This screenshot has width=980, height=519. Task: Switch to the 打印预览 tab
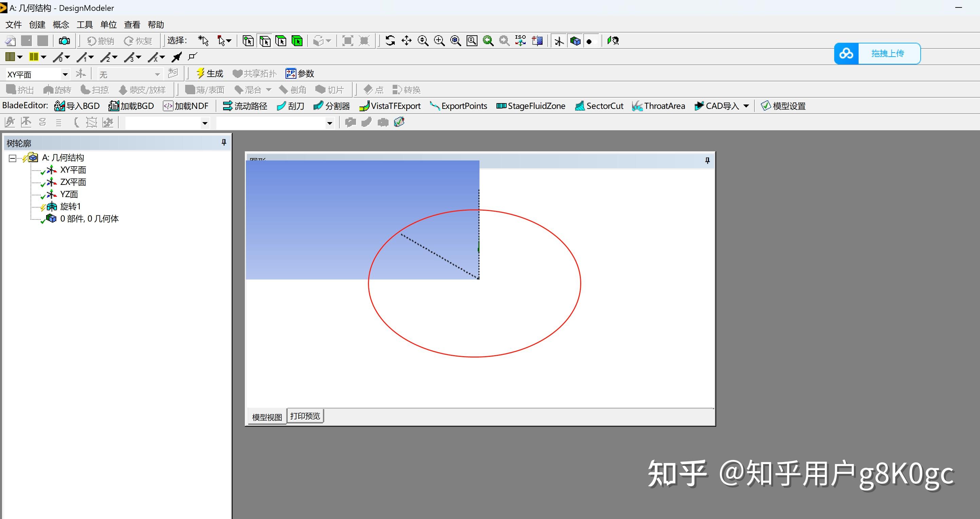coord(305,416)
